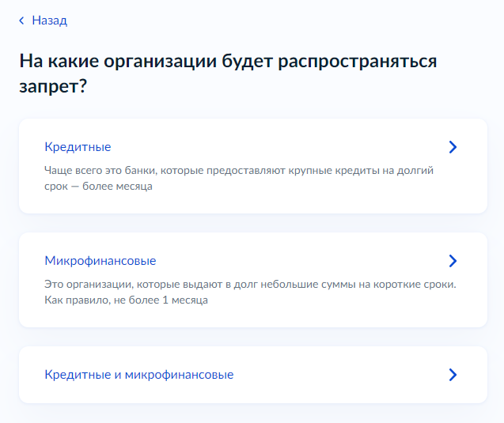The width and height of the screenshot is (504, 423).
Task: Click the arrow on the Микрофинансовые card
Action: (453, 261)
